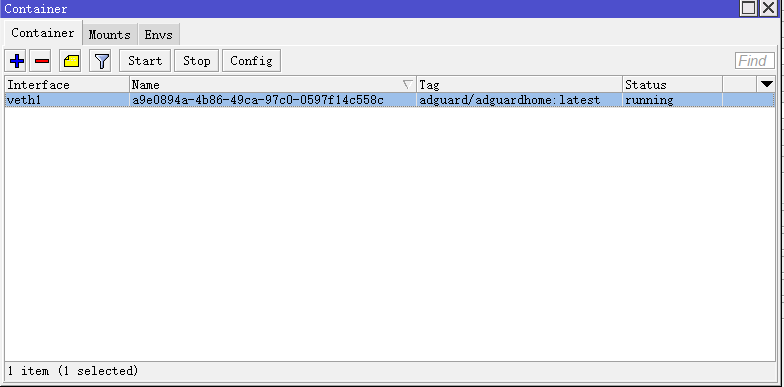Image resolution: width=784 pixels, height=387 pixels.
Task: Switch to the Mounts tab
Action: point(110,34)
